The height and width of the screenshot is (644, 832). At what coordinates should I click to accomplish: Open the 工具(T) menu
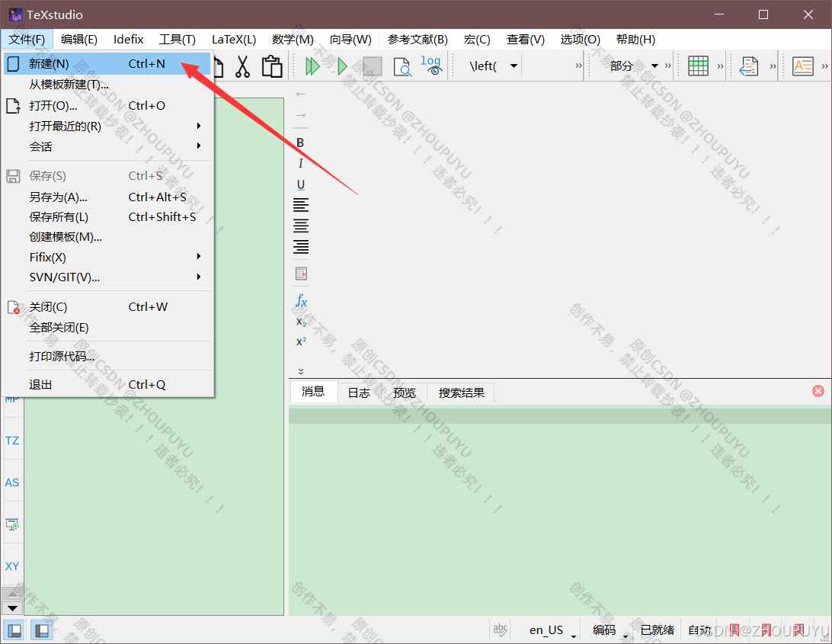(x=178, y=40)
